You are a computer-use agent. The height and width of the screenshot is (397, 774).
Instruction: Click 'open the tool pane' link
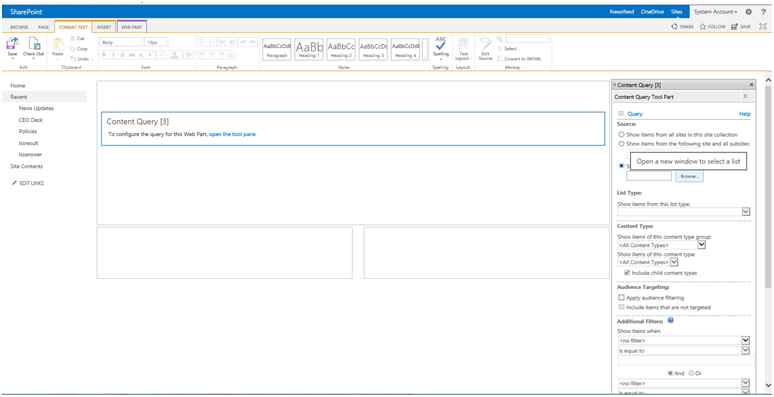232,134
